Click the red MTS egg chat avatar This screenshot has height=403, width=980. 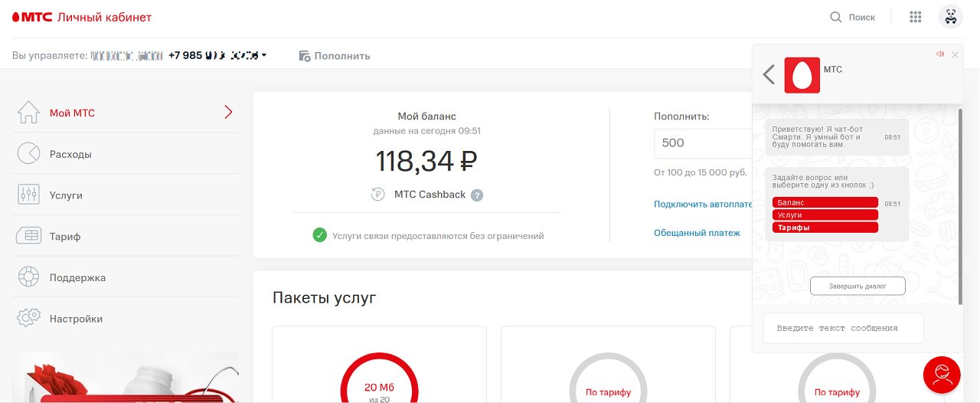click(802, 75)
